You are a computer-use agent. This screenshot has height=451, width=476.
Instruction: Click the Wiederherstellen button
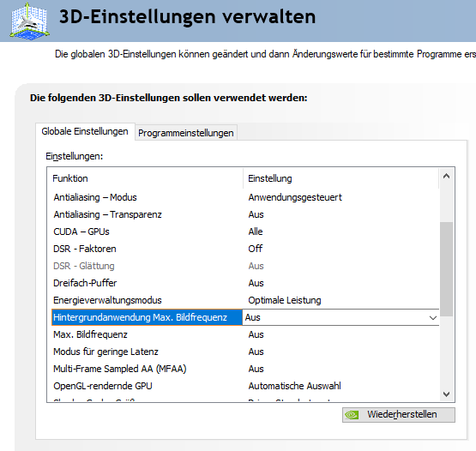click(399, 415)
